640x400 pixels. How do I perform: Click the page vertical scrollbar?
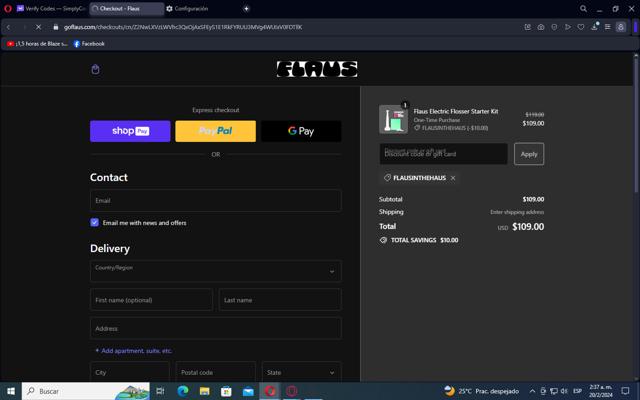coord(636,125)
